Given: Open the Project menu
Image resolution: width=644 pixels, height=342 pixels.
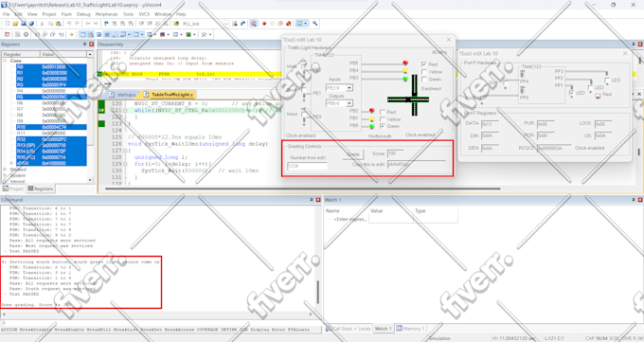Looking at the screenshot, I should (49, 14).
